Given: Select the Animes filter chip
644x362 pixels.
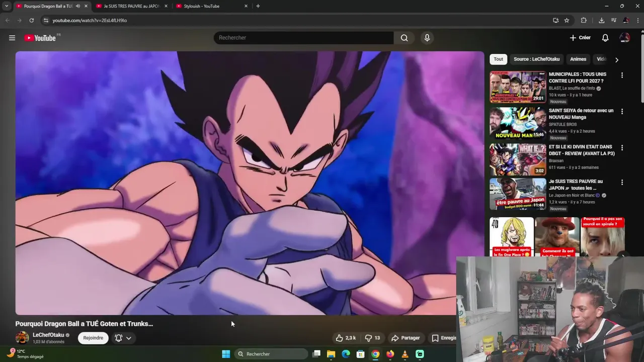Looking at the screenshot, I should (x=578, y=59).
